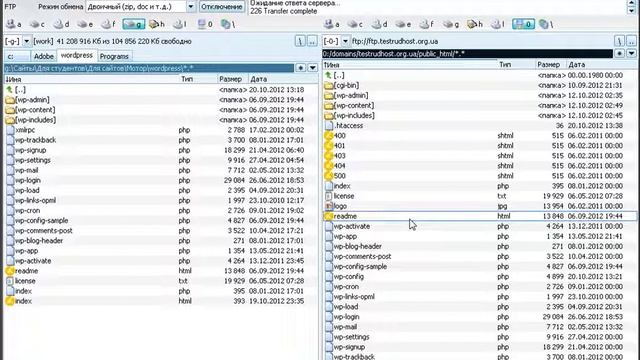This screenshot has height=360, width=640.
Task: Open right panel directory favorites star button
Action: (620, 53)
